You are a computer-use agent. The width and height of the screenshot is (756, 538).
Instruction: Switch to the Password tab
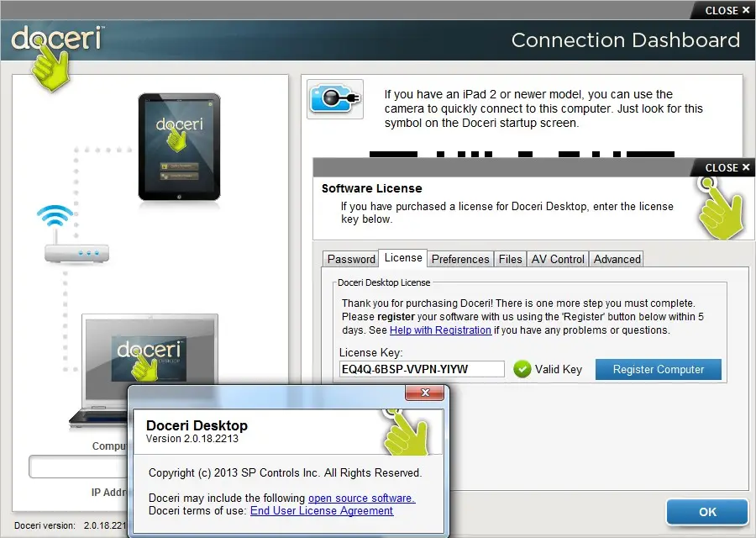[x=351, y=259]
